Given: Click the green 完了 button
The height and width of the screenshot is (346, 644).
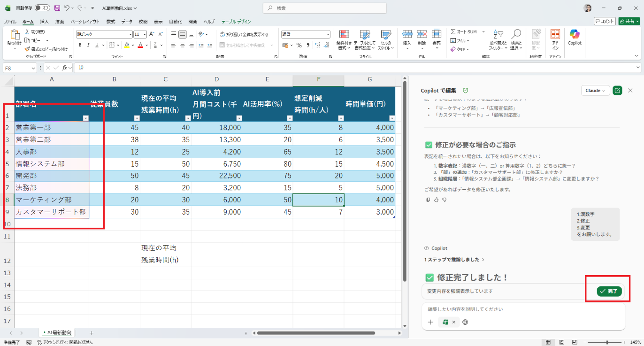Looking at the screenshot, I should click(x=609, y=292).
